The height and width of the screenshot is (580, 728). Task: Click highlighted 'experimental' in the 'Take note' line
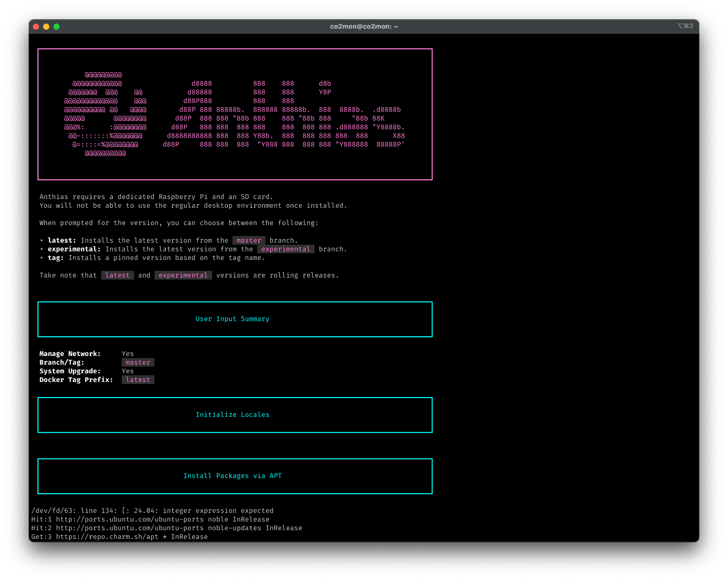click(x=183, y=275)
